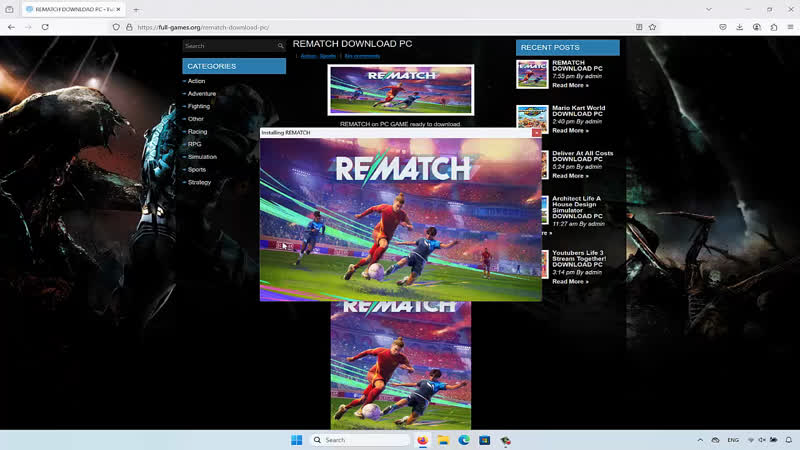Click the installer taskbar icon
The height and width of the screenshot is (450, 800).
point(505,440)
